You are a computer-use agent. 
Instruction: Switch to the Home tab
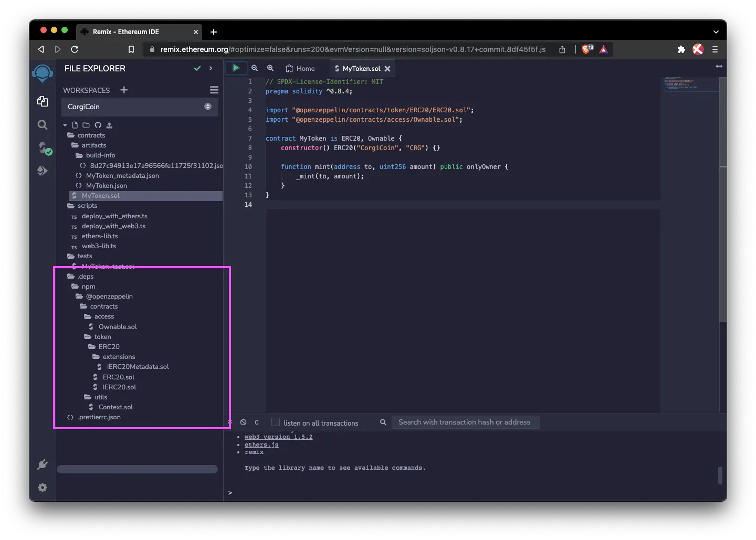300,68
